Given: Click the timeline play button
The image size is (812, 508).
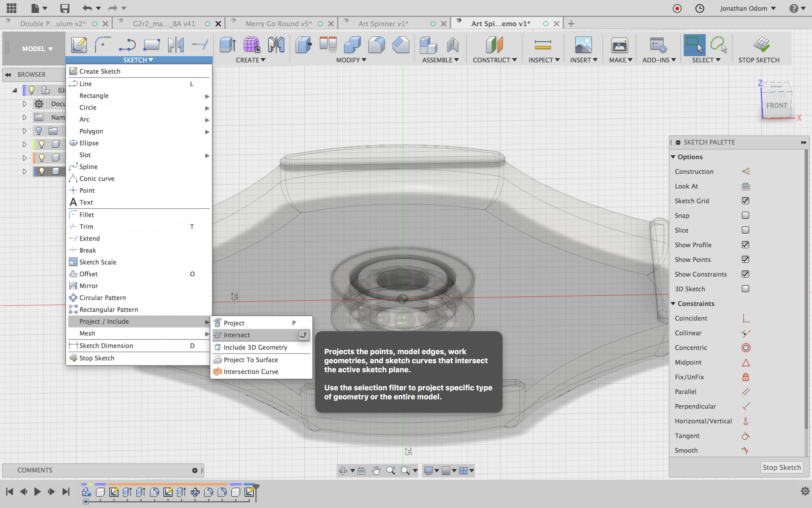Looking at the screenshot, I should click(37, 492).
